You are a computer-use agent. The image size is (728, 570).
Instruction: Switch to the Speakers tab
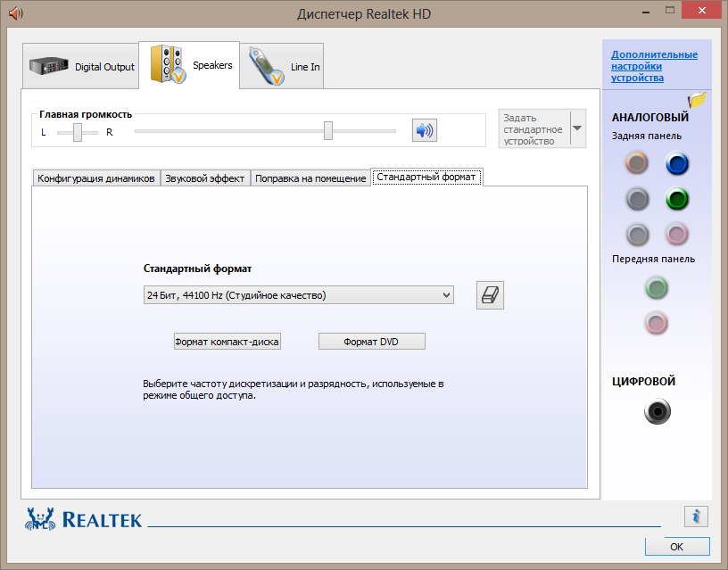189,64
